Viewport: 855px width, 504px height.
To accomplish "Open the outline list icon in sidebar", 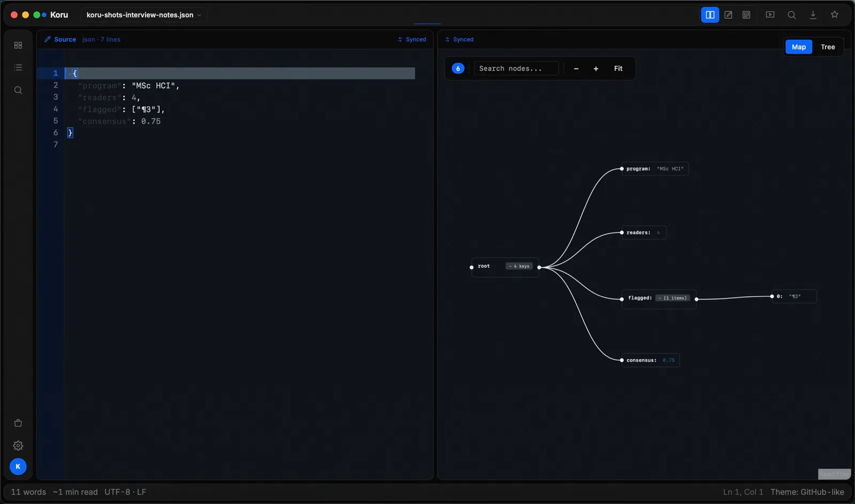I will [x=18, y=67].
